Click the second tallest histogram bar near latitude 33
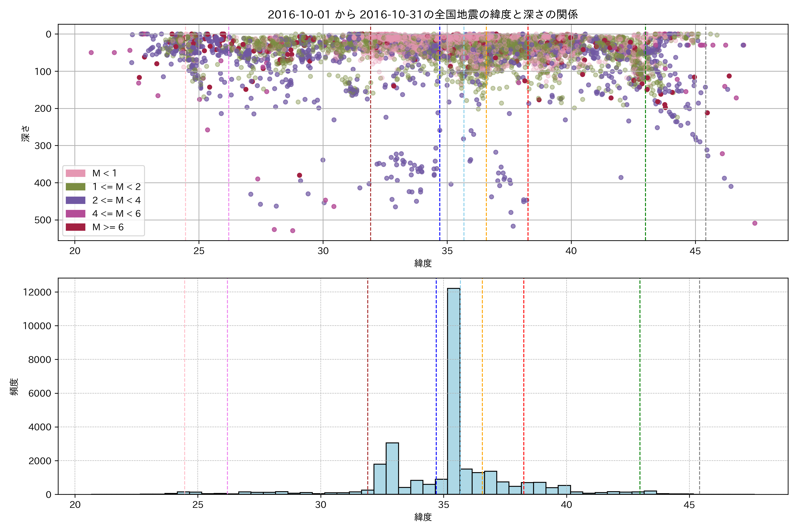This screenshot has height=532, width=798. (x=392, y=468)
